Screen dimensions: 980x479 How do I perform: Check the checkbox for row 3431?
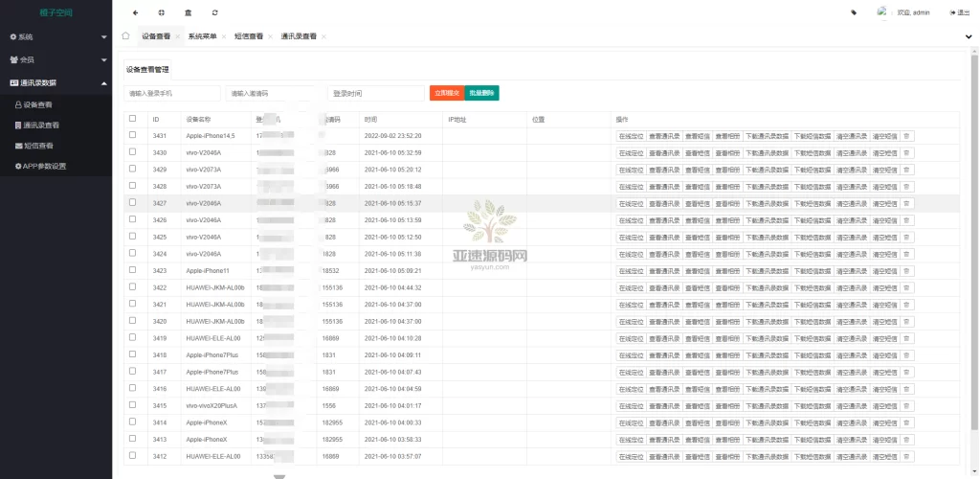(x=132, y=135)
